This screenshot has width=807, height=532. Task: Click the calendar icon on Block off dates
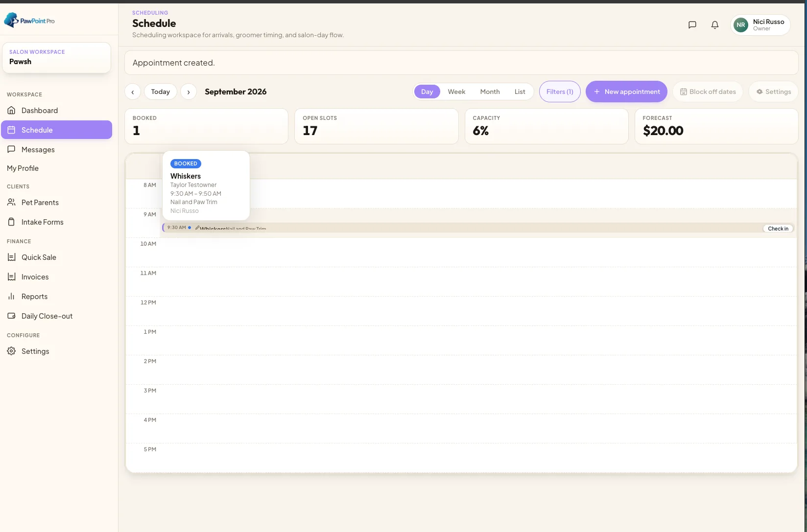(x=684, y=92)
